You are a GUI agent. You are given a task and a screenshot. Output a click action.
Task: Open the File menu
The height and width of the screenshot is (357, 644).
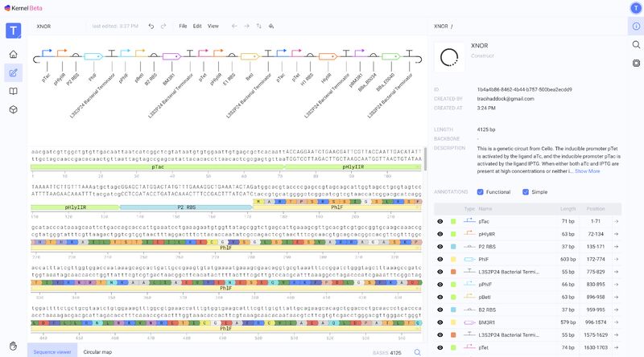(183, 27)
